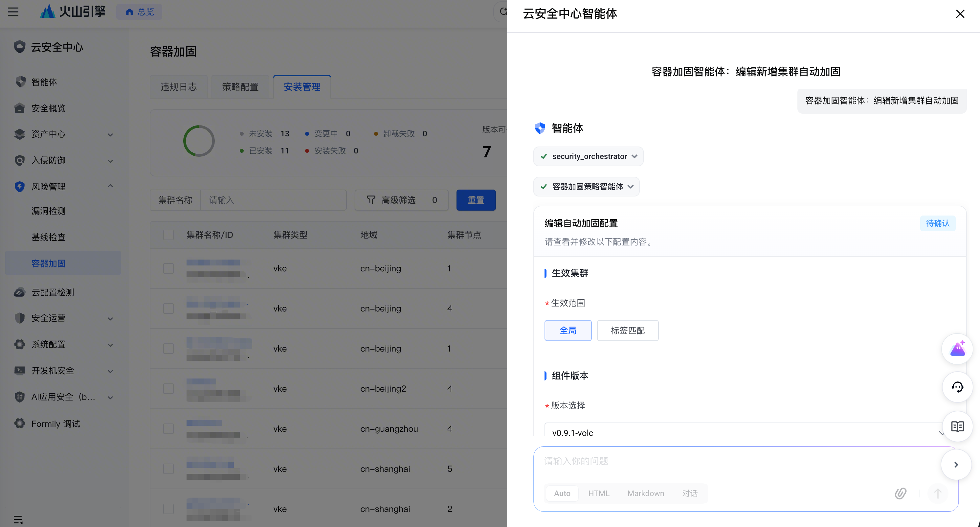The width and height of the screenshot is (980, 527).
Task: Click the attachment paperclip icon
Action: point(901,493)
